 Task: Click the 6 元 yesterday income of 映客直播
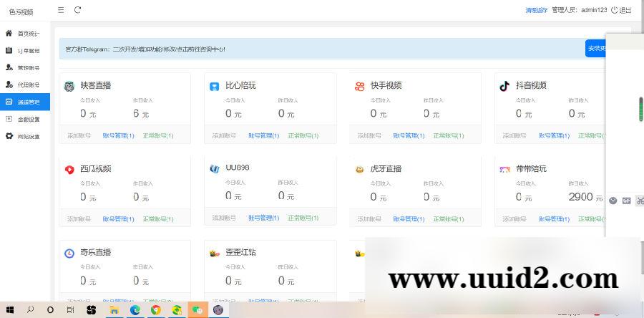(x=141, y=114)
